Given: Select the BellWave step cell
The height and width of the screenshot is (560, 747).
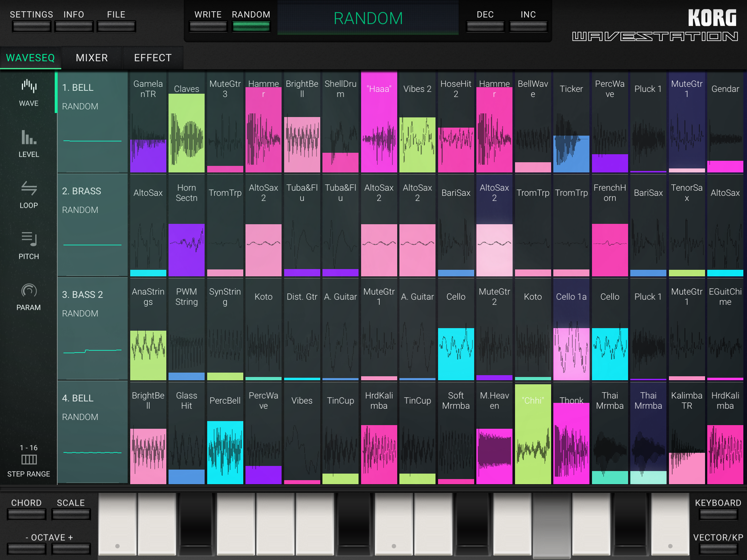Looking at the screenshot, I should [533, 122].
